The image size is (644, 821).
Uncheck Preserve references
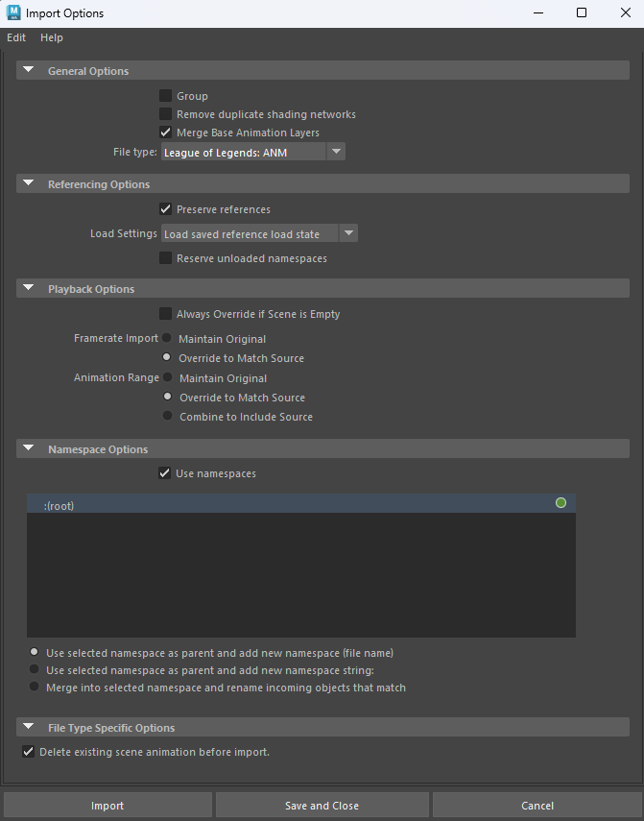point(166,209)
